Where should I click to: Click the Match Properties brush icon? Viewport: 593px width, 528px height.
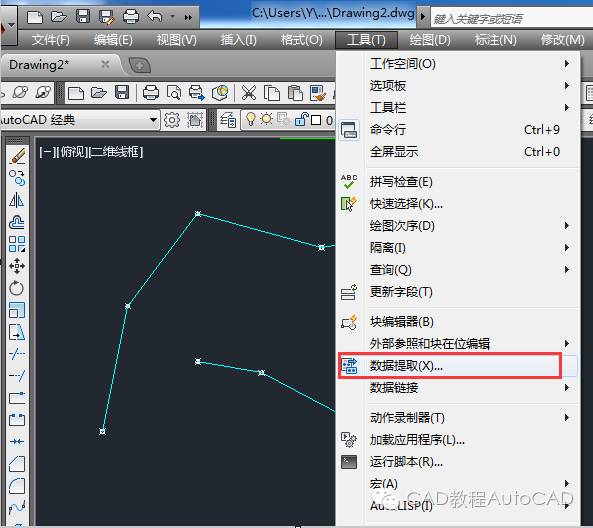[318, 93]
